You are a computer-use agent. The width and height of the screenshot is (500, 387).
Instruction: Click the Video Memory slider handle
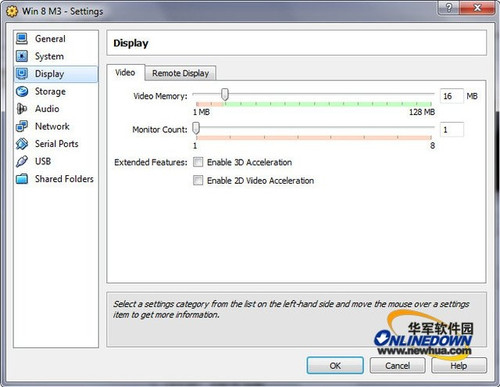(x=225, y=94)
